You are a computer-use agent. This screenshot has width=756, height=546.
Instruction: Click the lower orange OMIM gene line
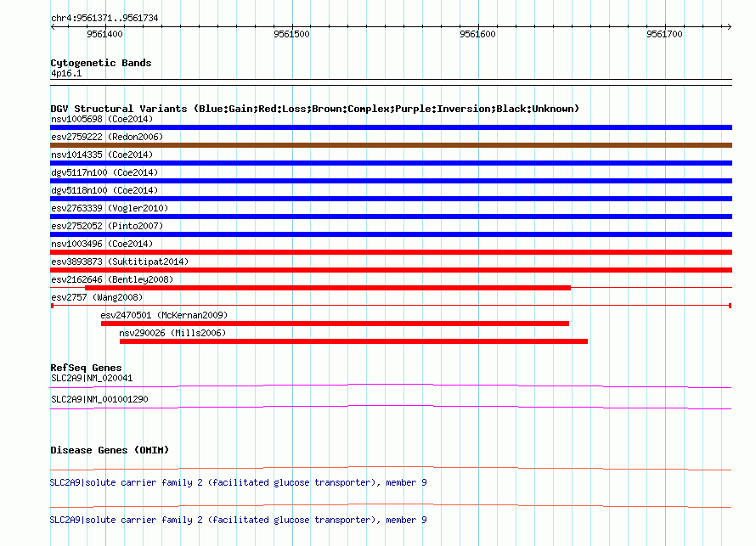pyautogui.click(x=391, y=505)
